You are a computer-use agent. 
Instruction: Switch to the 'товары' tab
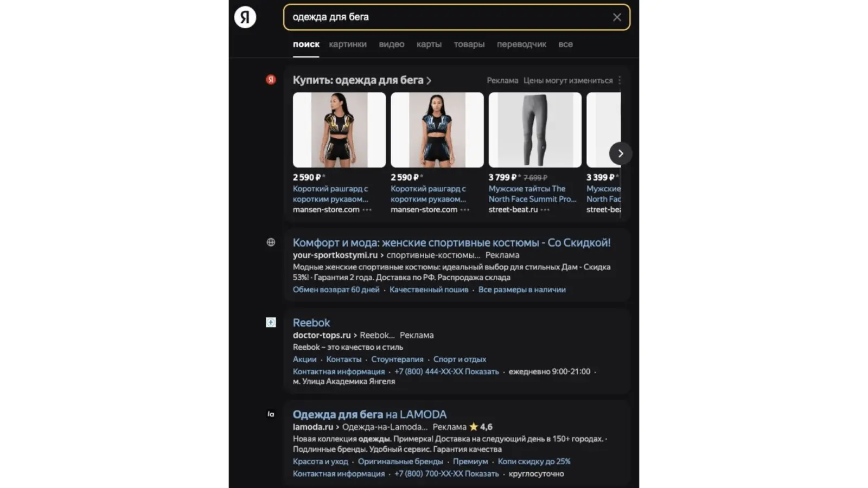[x=469, y=44]
